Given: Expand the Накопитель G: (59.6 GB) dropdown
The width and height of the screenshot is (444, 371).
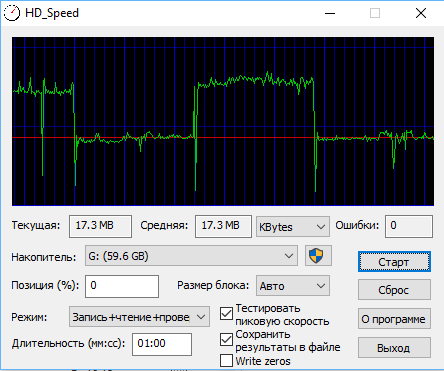Looking at the screenshot, I should tap(191, 256).
